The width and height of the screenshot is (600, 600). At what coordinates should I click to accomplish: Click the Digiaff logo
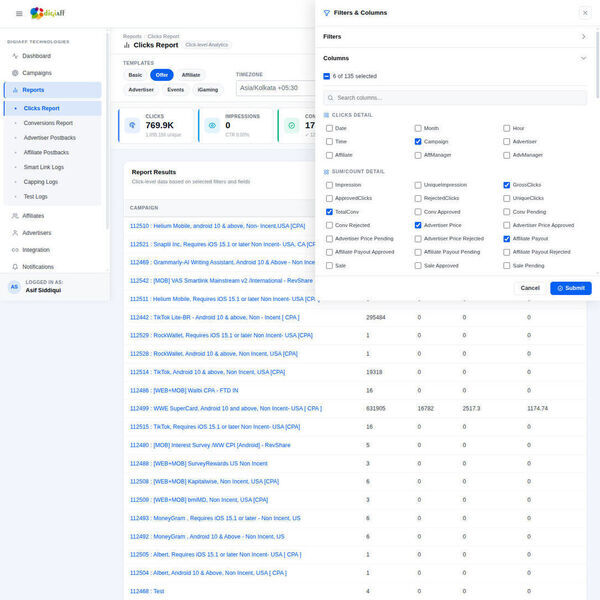point(47,13)
